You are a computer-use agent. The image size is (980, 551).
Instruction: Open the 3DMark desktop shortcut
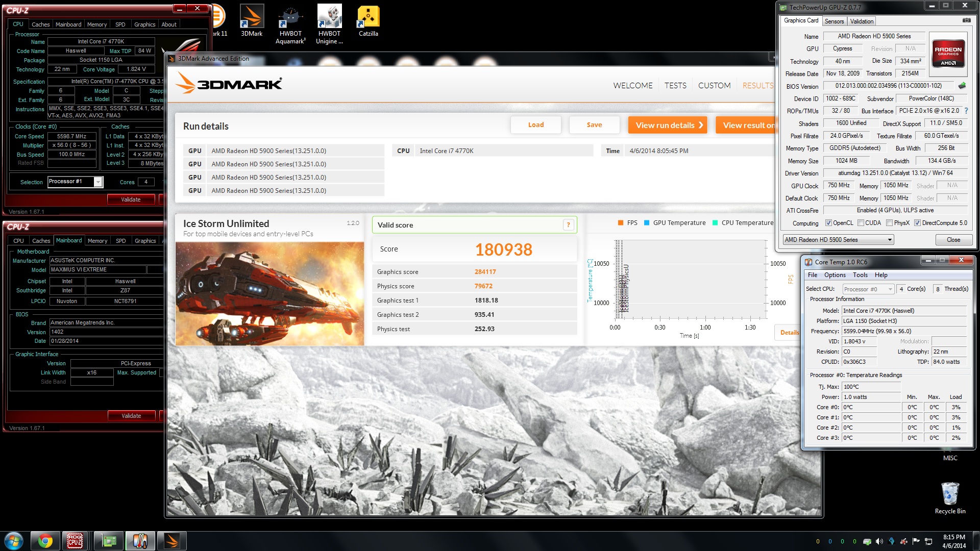(x=252, y=20)
